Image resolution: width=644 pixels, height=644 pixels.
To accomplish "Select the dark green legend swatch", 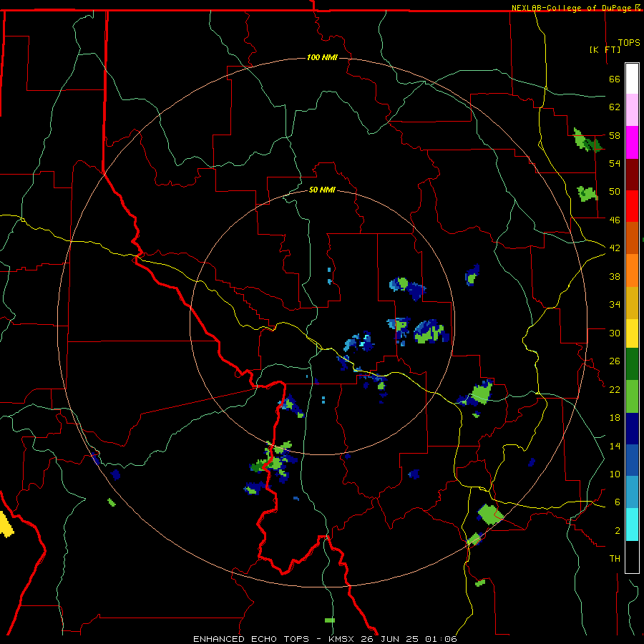I will [x=632, y=364].
